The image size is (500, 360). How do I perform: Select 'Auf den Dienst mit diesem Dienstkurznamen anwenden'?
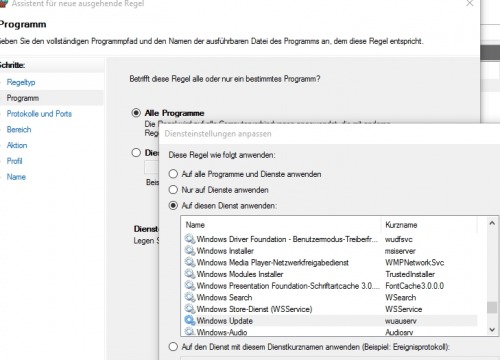(173, 347)
